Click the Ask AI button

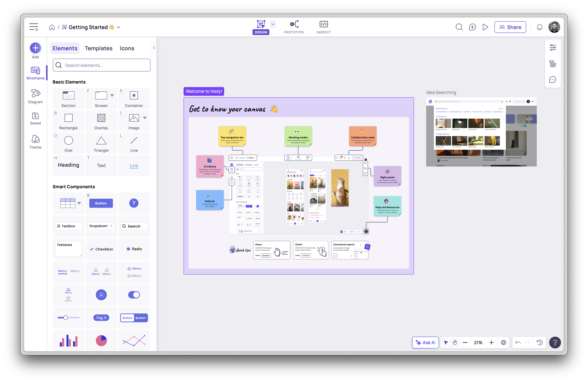[x=425, y=343]
